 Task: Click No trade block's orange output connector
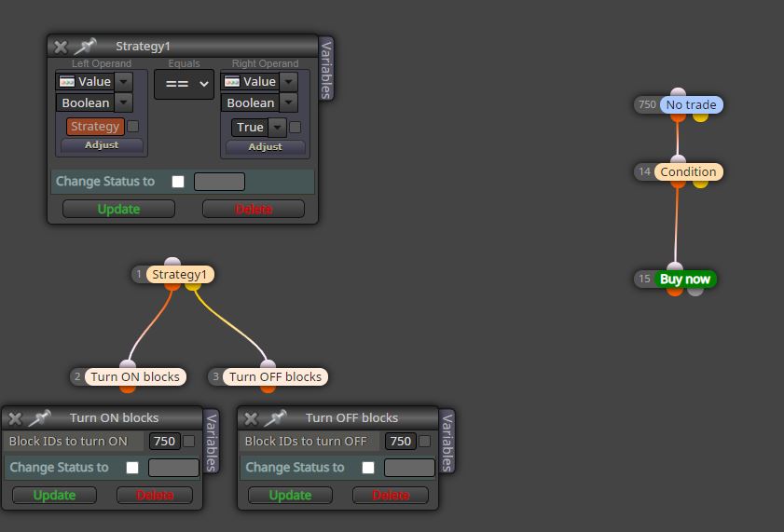point(678,117)
